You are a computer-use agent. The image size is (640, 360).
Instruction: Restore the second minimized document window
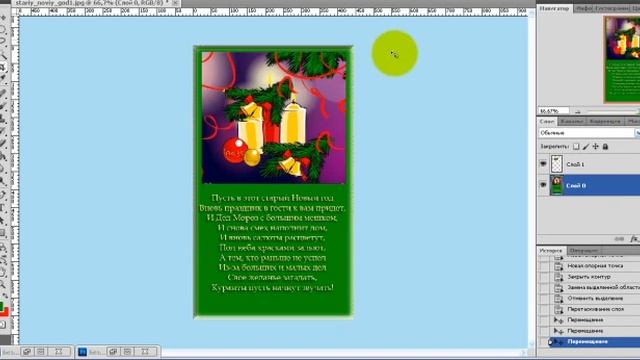[x=113, y=351]
